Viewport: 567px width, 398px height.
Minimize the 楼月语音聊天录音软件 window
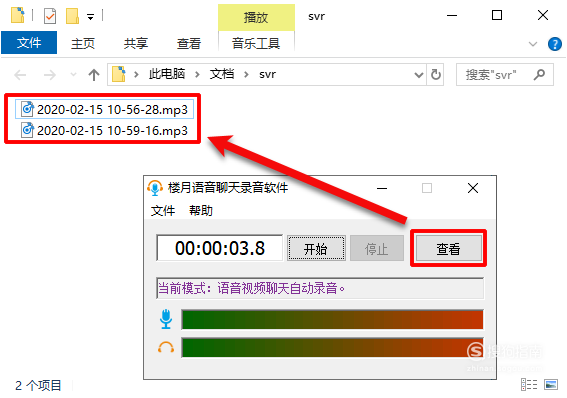click(382, 188)
